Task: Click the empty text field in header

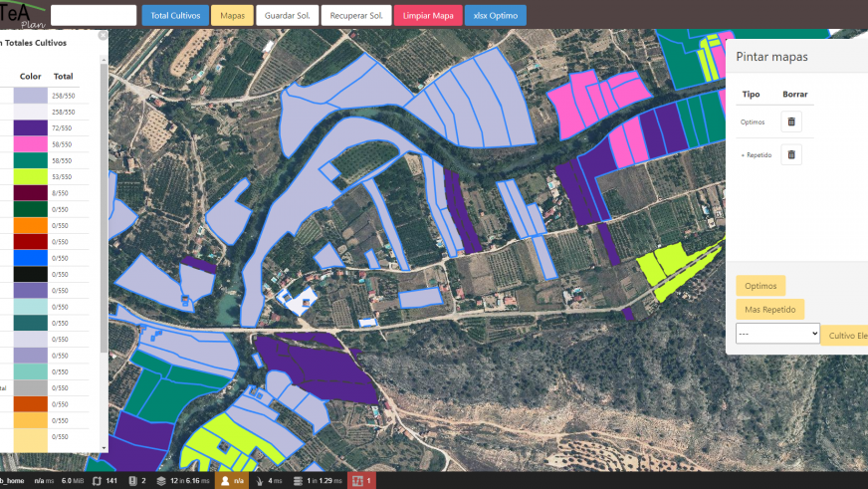Action: click(x=94, y=16)
